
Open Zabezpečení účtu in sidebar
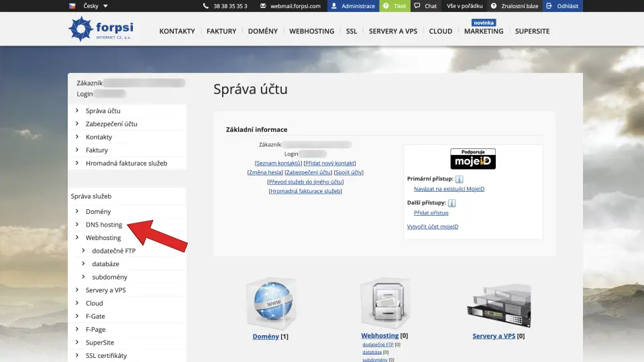point(111,124)
